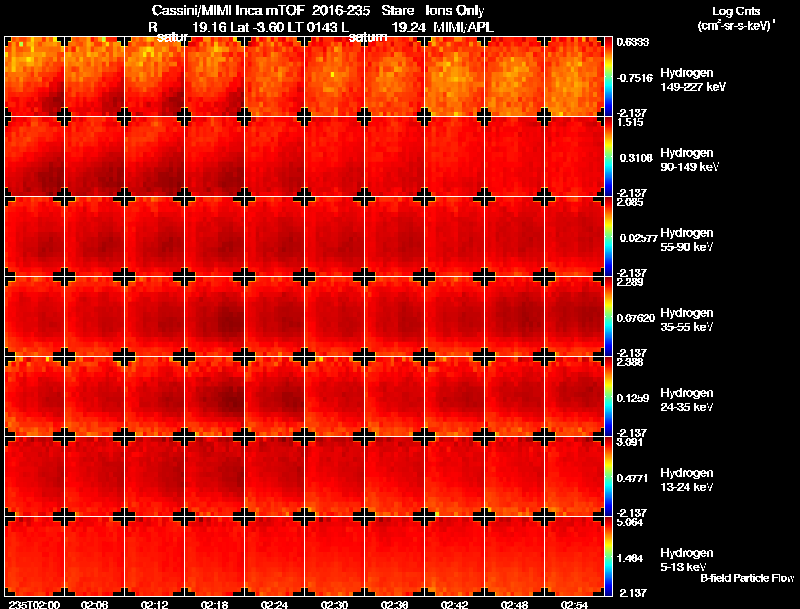Click the Hydrogen 55-90 keV row label

coord(687,240)
